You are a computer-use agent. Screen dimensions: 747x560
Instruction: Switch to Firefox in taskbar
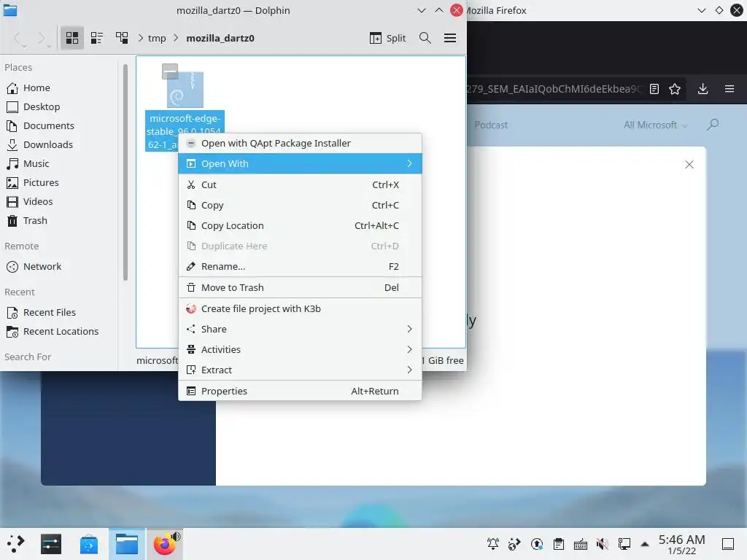[x=164, y=544]
